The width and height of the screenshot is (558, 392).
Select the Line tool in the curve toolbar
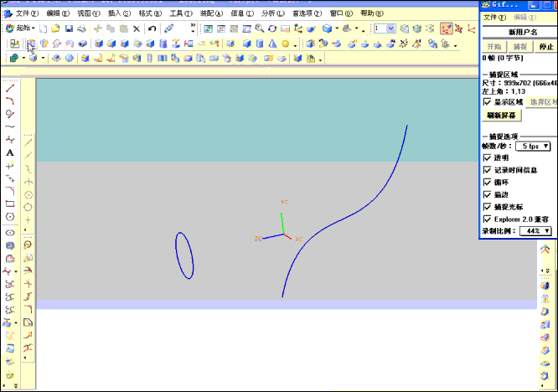pyautogui.click(x=10, y=89)
